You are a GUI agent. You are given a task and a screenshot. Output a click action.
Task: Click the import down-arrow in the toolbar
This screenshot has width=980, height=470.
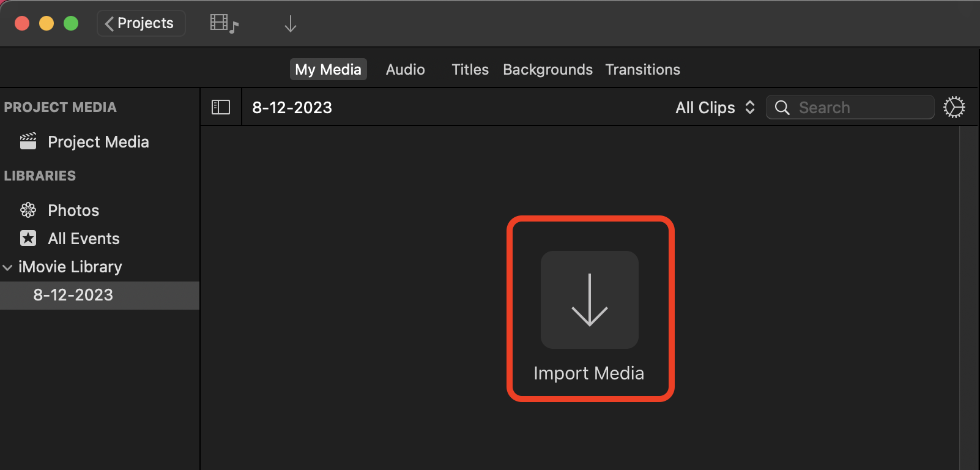tap(290, 24)
